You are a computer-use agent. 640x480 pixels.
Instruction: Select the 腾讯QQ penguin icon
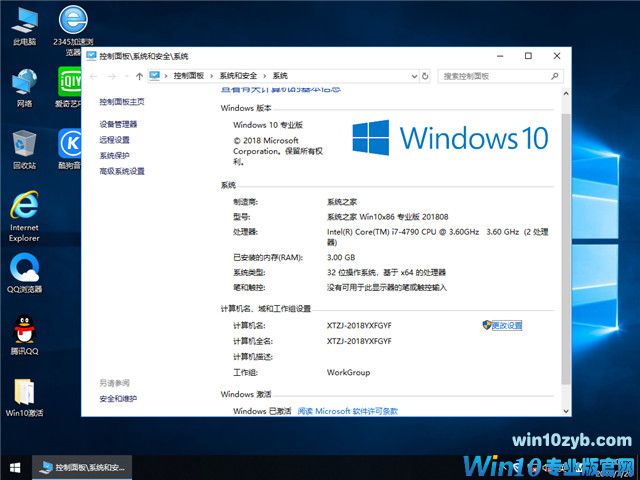pos(24,335)
